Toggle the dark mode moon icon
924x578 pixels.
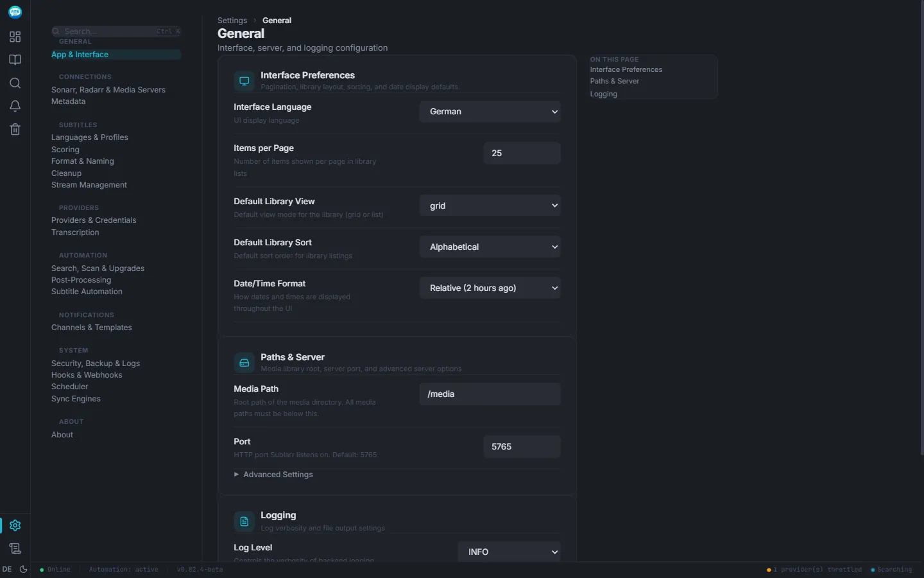tap(24, 569)
